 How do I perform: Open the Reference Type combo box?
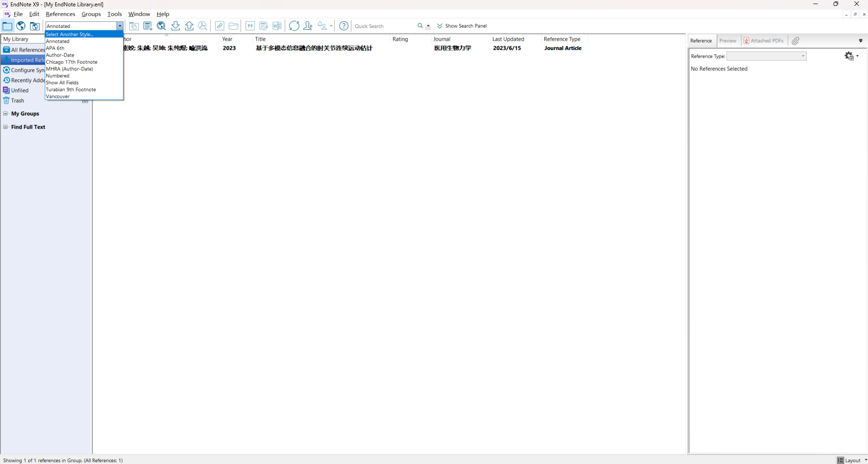pos(766,56)
